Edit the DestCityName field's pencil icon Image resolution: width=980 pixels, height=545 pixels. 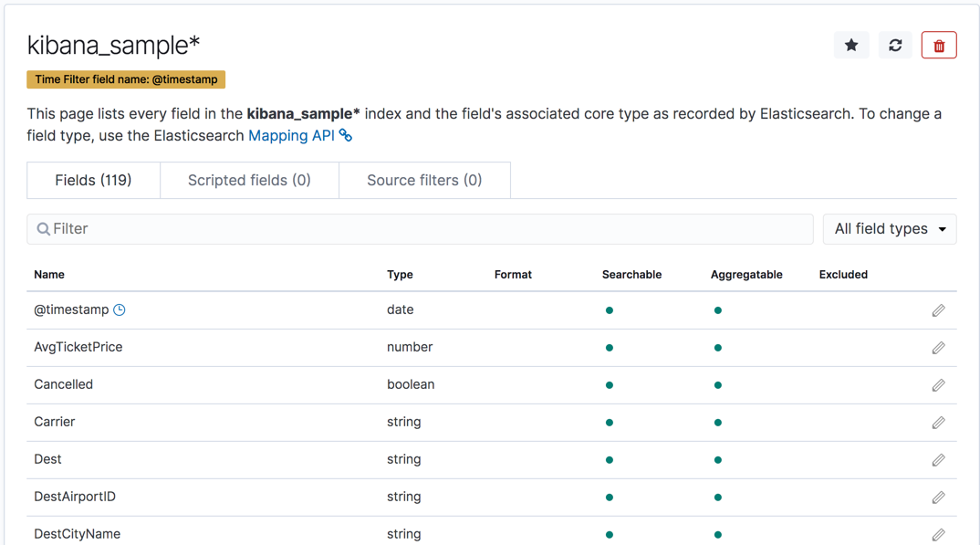(938, 534)
